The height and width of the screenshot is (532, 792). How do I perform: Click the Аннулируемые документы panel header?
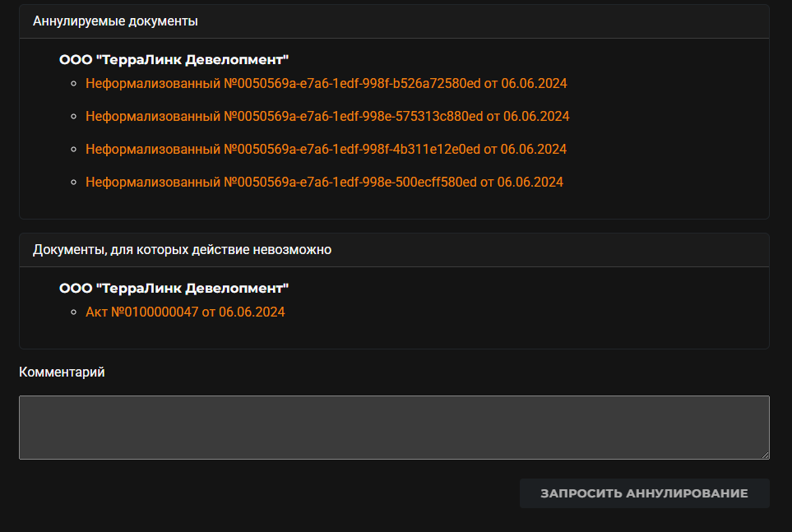(394, 21)
